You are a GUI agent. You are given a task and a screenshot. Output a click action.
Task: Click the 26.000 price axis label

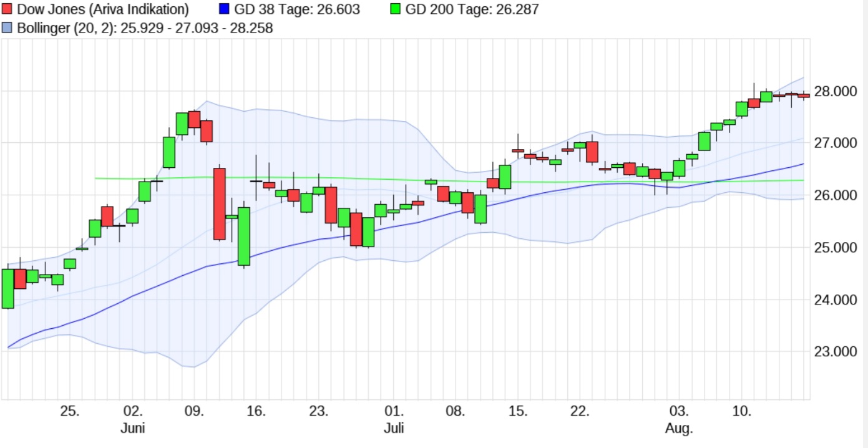[x=835, y=195]
